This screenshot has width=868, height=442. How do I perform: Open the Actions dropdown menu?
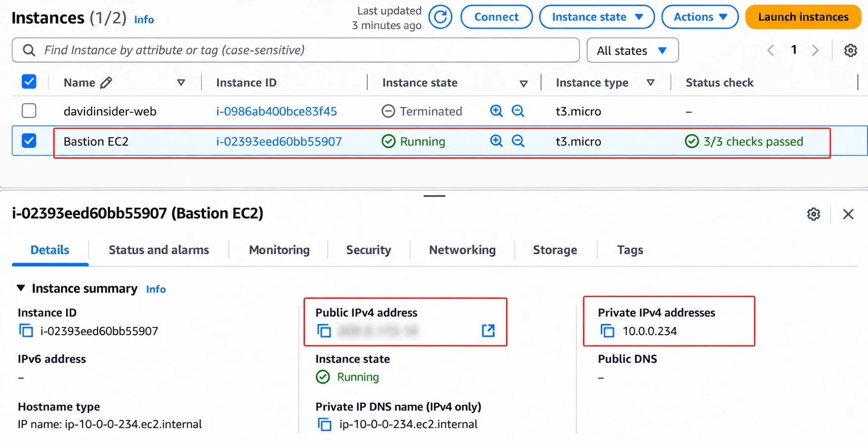click(x=700, y=17)
